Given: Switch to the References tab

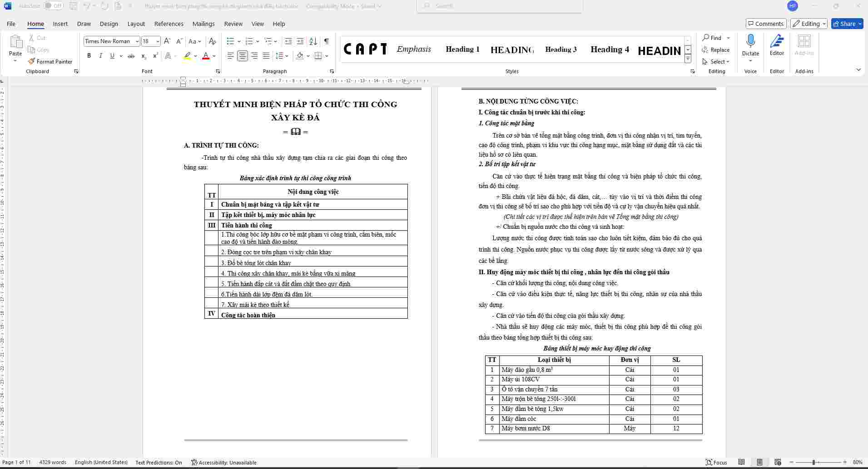Looking at the screenshot, I should [169, 24].
